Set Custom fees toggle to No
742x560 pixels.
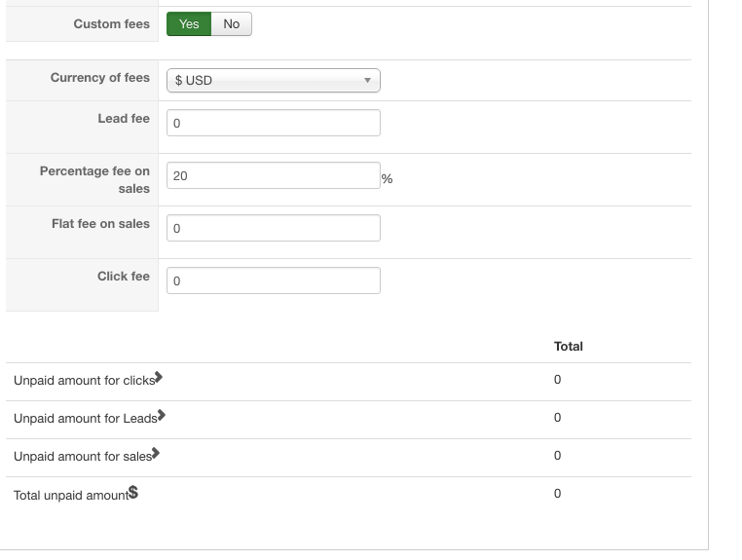tap(231, 24)
